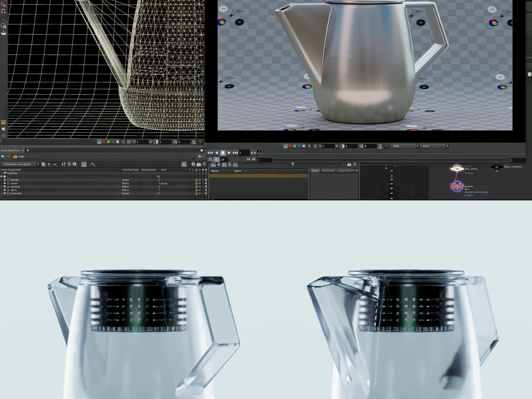The width and height of the screenshot is (532, 399).
Task: Select the magnifier search icon in Scene Graph toolbar
Action: click(74, 164)
